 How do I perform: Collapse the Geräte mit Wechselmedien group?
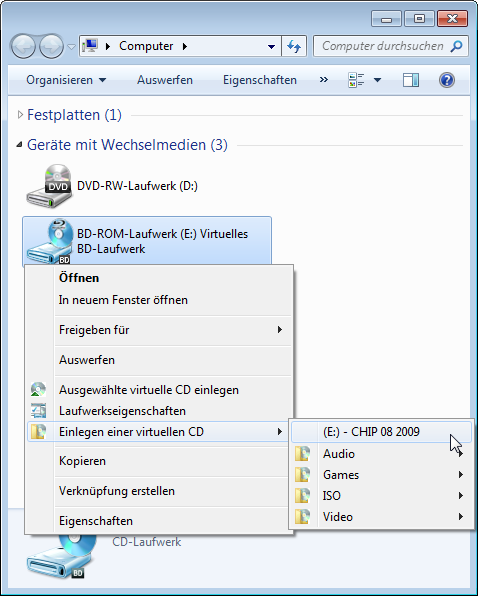[x=19, y=145]
